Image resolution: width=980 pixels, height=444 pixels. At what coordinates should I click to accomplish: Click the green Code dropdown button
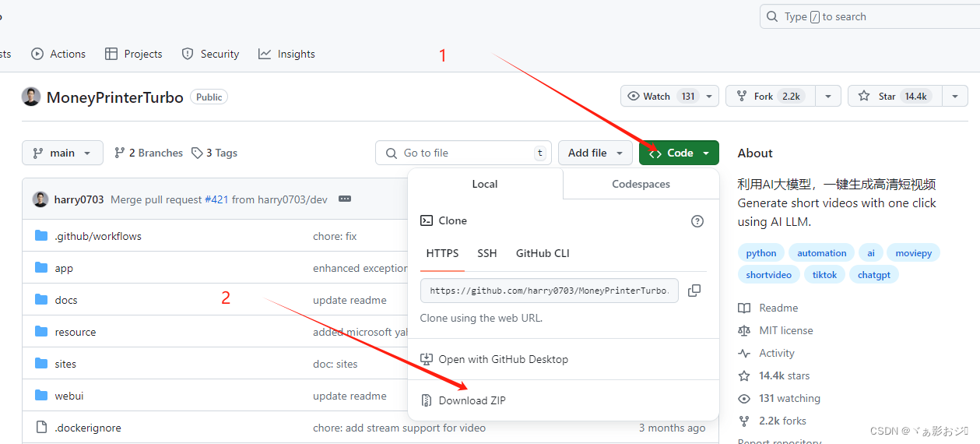click(679, 153)
